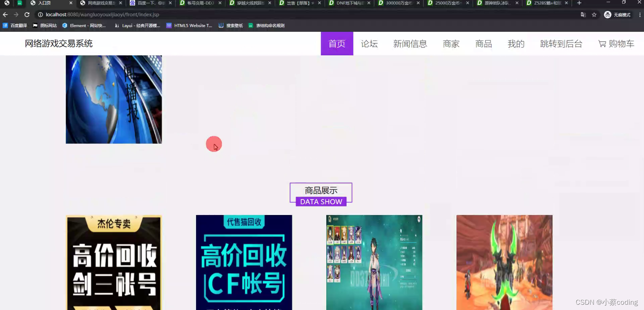Open the green-horned demon game product image
The width and height of the screenshot is (644, 310).
coord(504,262)
